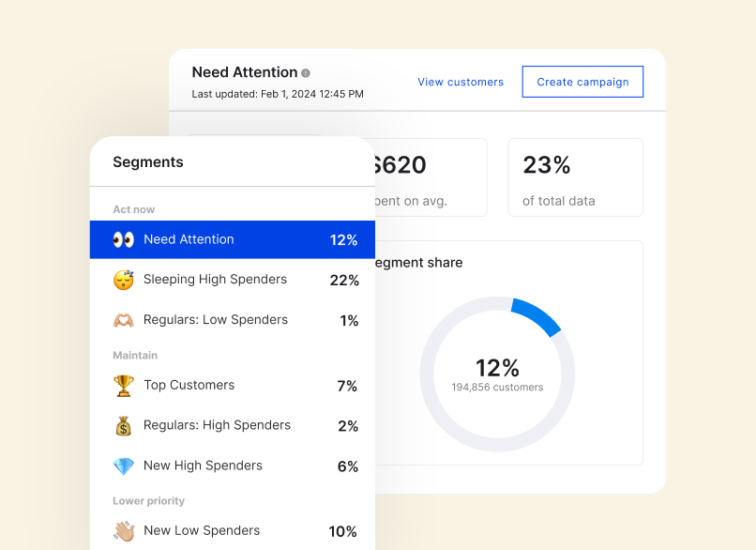Click the trophy icon for Top Customers

click(124, 386)
